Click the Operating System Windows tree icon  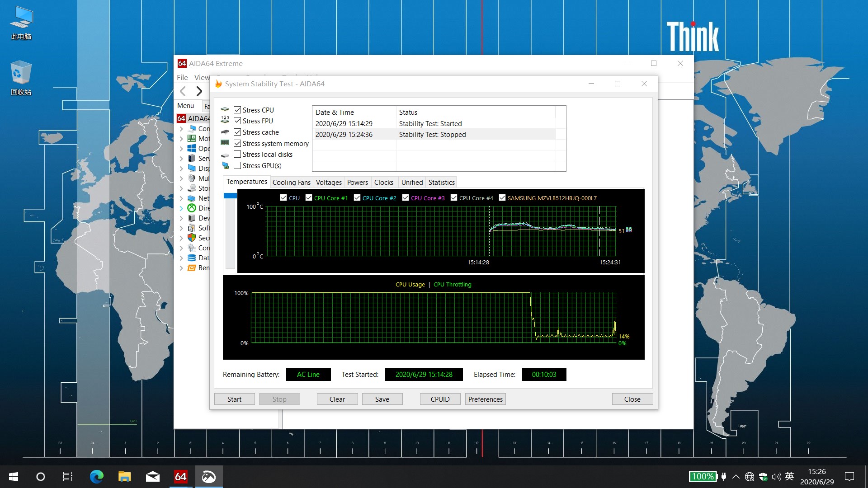tap(192, 148)
